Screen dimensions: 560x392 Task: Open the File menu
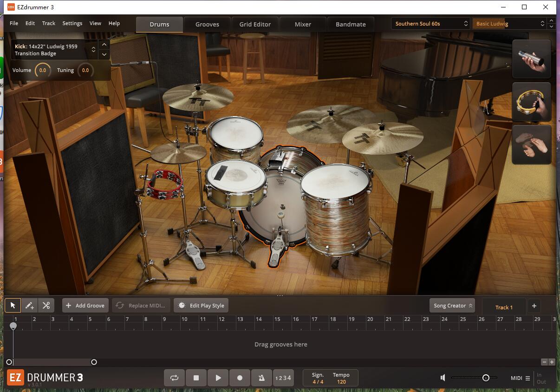tap(14, 23)
